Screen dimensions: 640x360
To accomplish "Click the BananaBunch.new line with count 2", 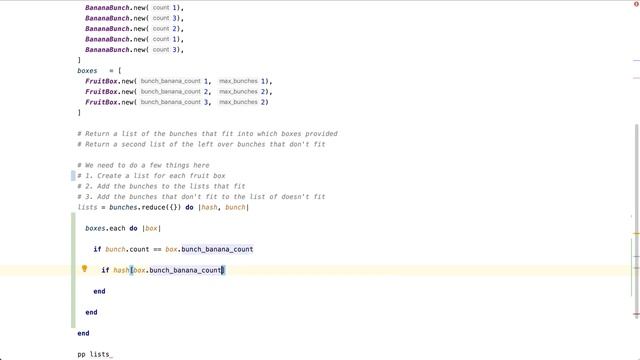I will click(134, 29).
